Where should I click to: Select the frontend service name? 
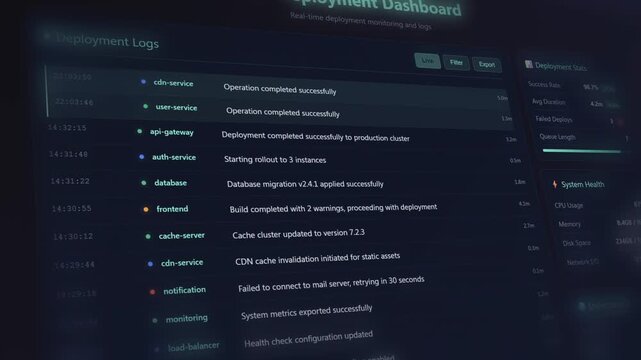172,209
